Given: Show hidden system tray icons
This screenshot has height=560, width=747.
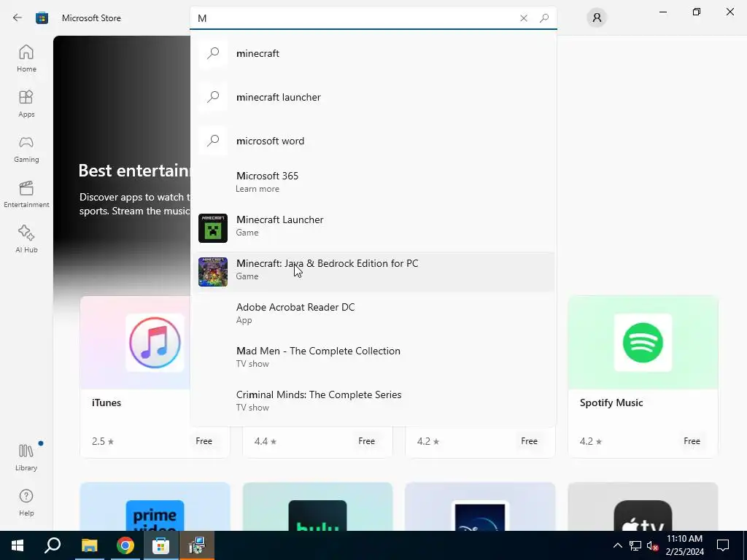Looking at the screenshot, I should pyautogui.click(x=617, y=545).
